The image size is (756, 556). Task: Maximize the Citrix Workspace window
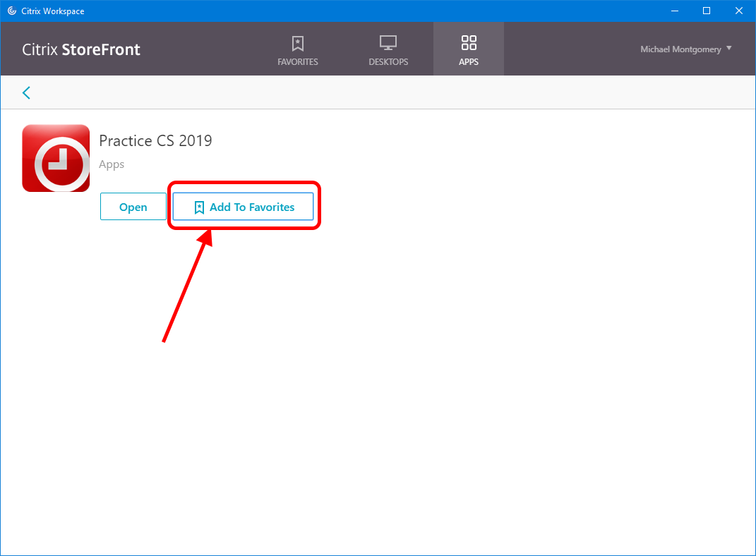707,11
